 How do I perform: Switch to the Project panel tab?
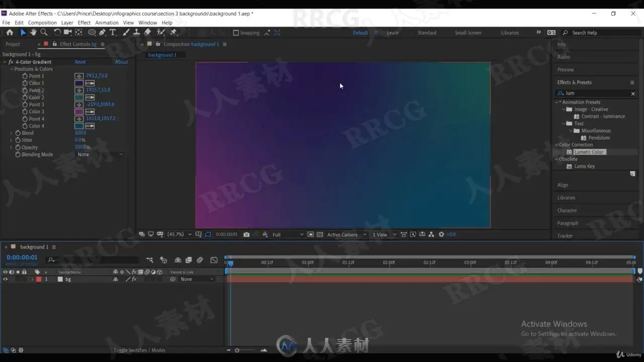13,44
